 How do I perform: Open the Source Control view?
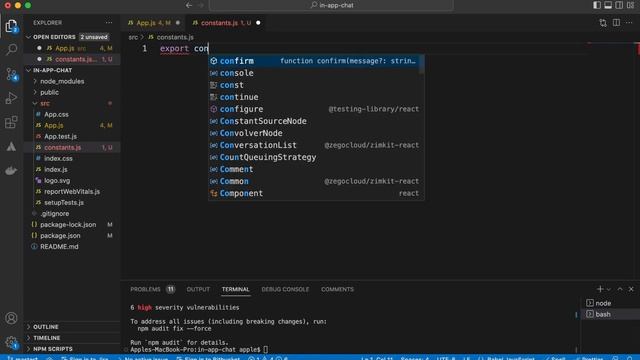coord(11,74)
